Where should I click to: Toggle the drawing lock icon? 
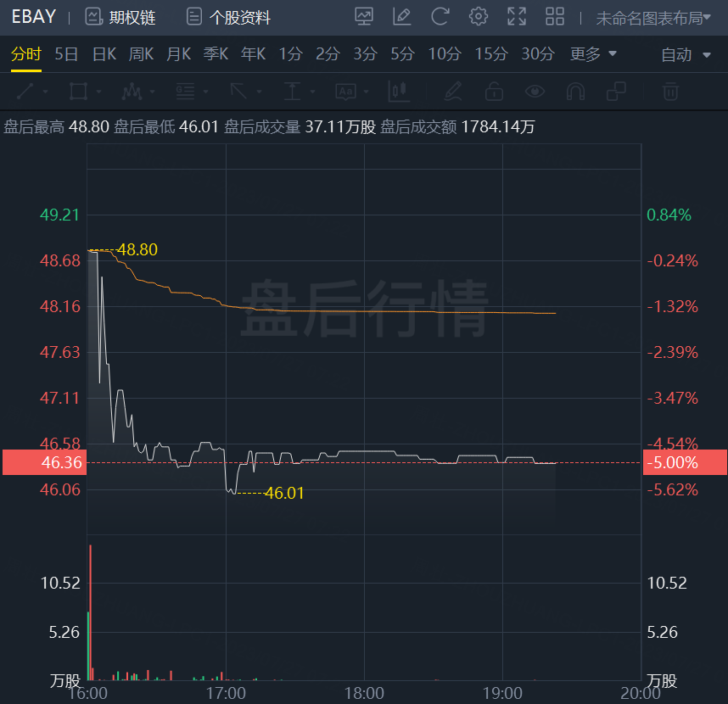click(x=493, y=92)
